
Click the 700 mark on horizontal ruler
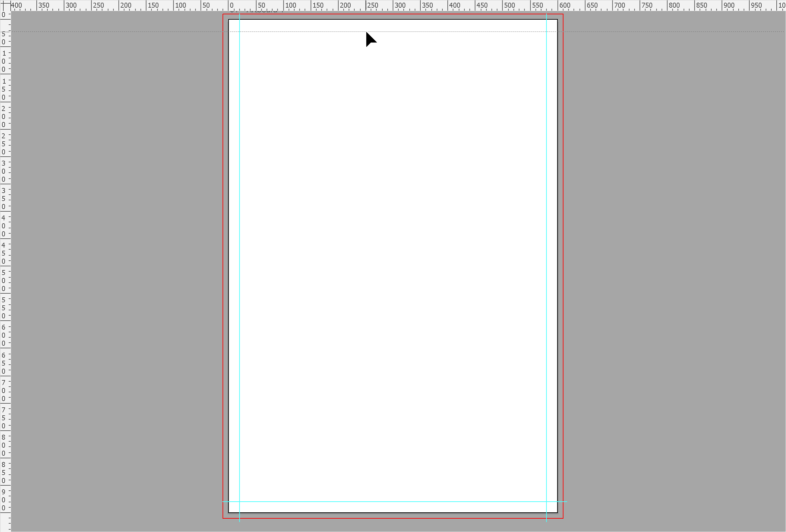pos(619,5)
